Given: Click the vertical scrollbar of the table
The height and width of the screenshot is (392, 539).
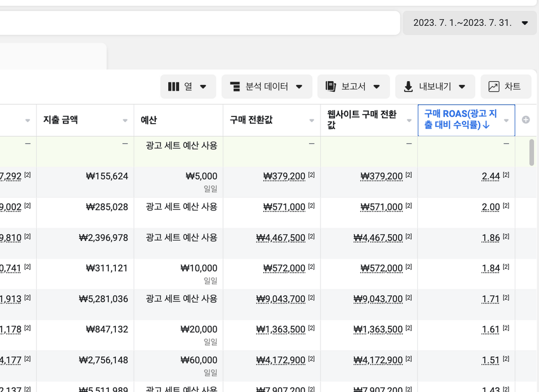Looking at the screenshot, I should tap(532, 153).
